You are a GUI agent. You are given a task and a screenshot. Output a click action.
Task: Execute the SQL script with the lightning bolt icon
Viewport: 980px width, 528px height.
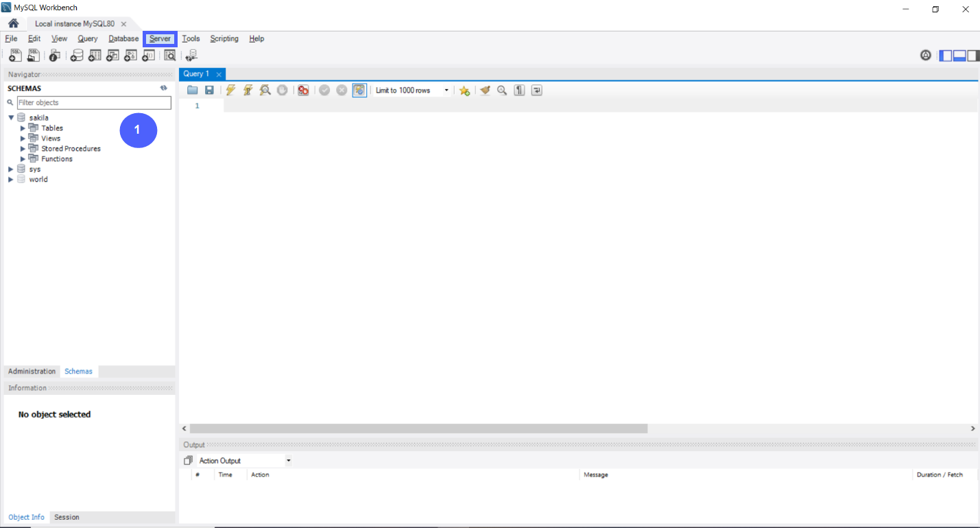[230, 90]
